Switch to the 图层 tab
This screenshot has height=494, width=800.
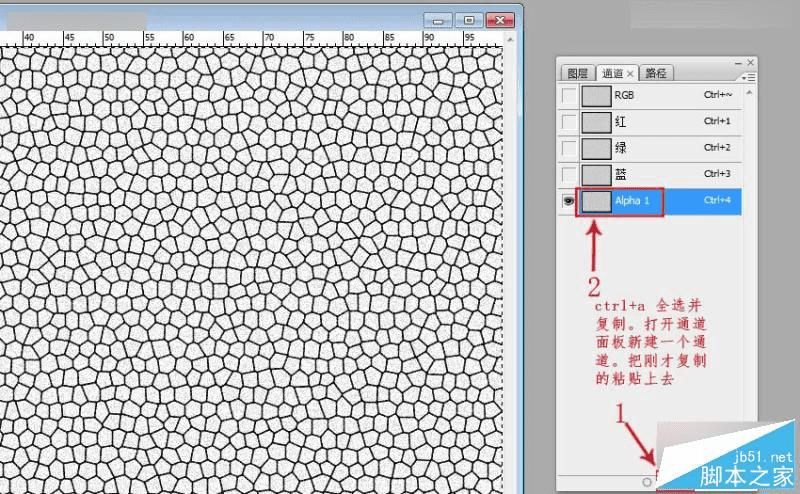tap(578, 73)
